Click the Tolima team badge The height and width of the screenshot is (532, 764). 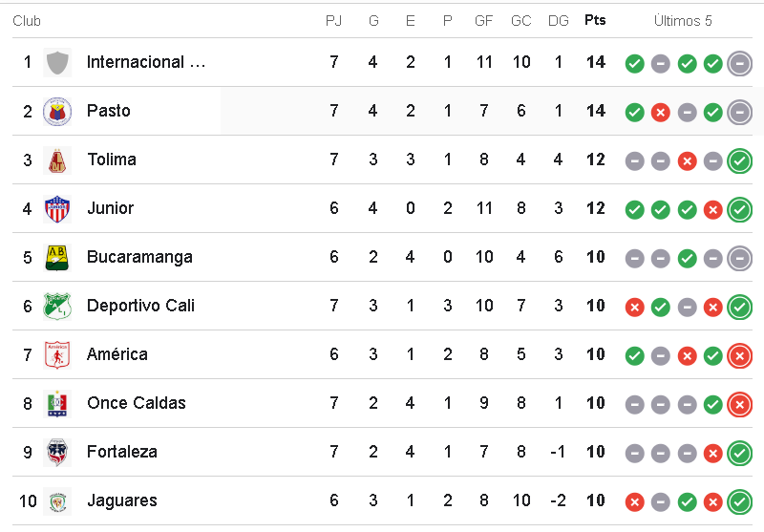click(x=57, y=160)
